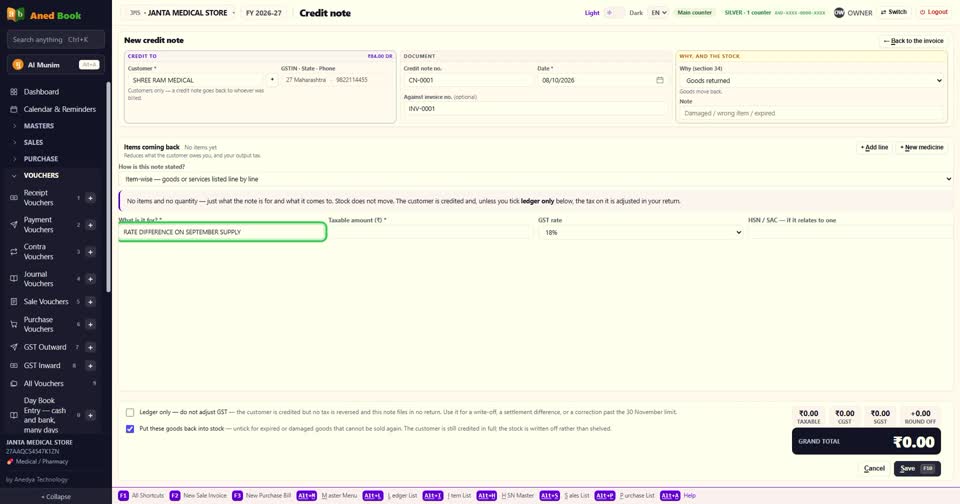Add new Receipt Voucher with plus
The height and width of the screenshot is (504, 960).
[90, 198]
